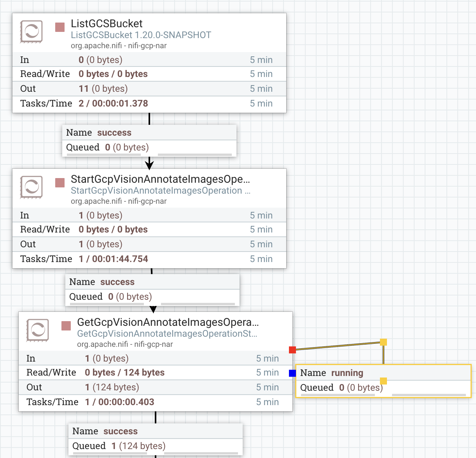Click the StartGcpVisionAnnotateImagesOperation processor icon
Viewport: 476px width, 458px height.
click(31, 187)
